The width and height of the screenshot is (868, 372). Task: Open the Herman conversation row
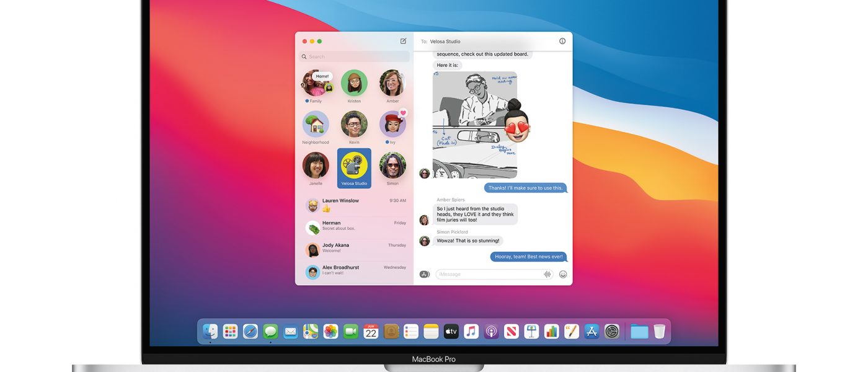pos(355,228)
